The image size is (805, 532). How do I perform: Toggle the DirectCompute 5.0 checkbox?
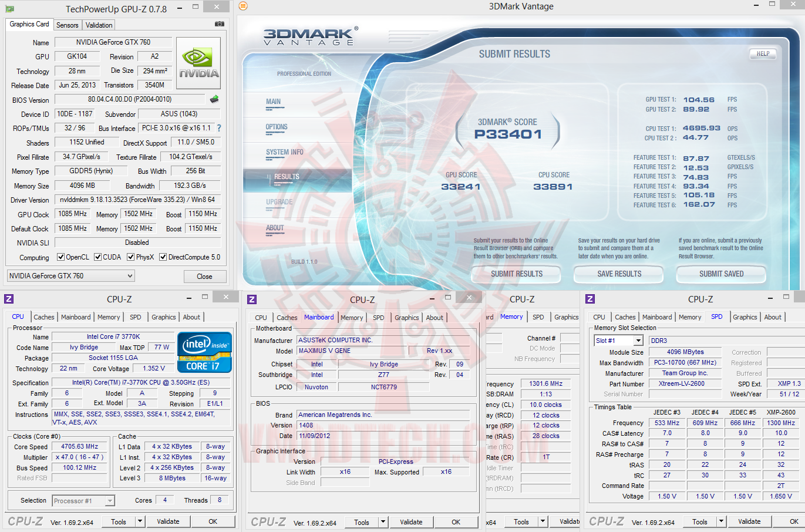coord(163,257)
